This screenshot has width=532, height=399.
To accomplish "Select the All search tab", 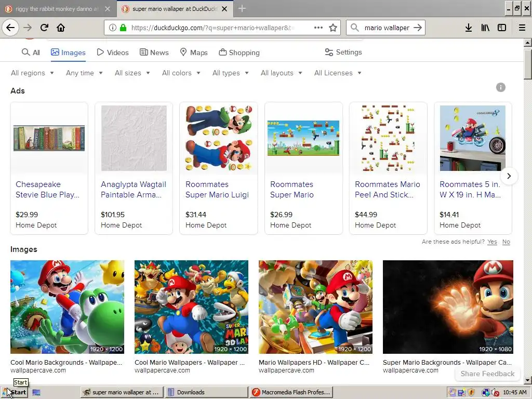I will pos(31,52).
